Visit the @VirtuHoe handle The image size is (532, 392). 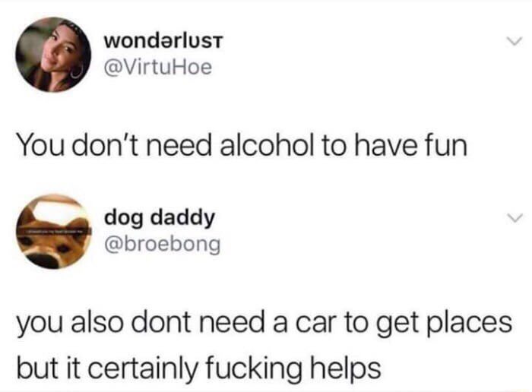pyautogui.click(x=158, y=67)
